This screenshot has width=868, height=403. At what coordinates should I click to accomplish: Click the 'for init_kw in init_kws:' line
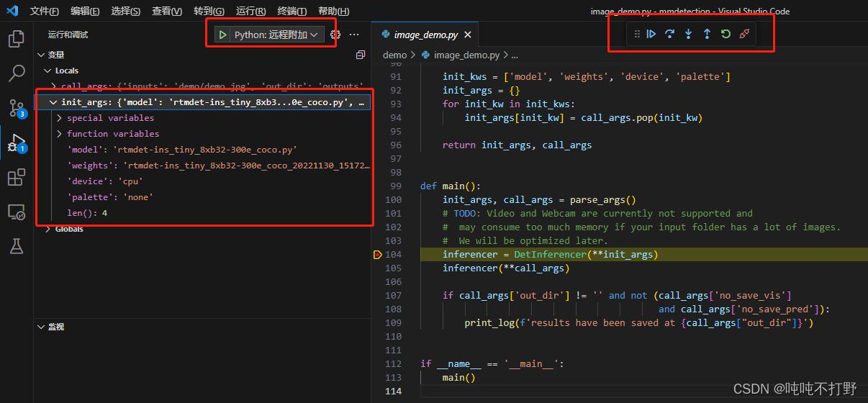(509, 104)
